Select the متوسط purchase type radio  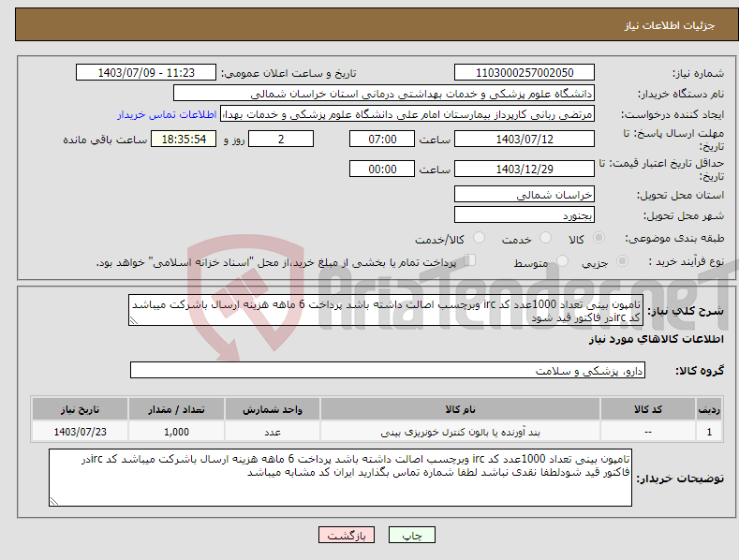(562, 261)
